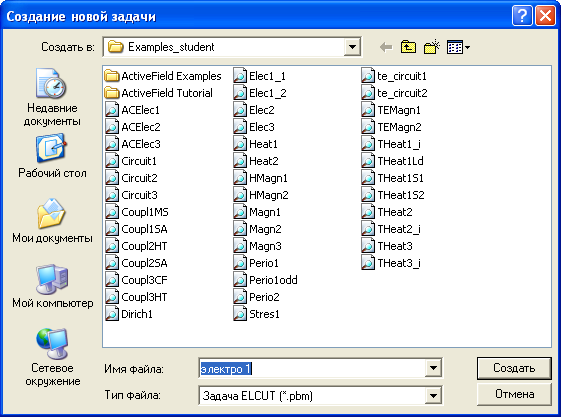The image size is (561, 417).
Task: Click the Up One Level folder icon
Action: click(x=408, y=47)
